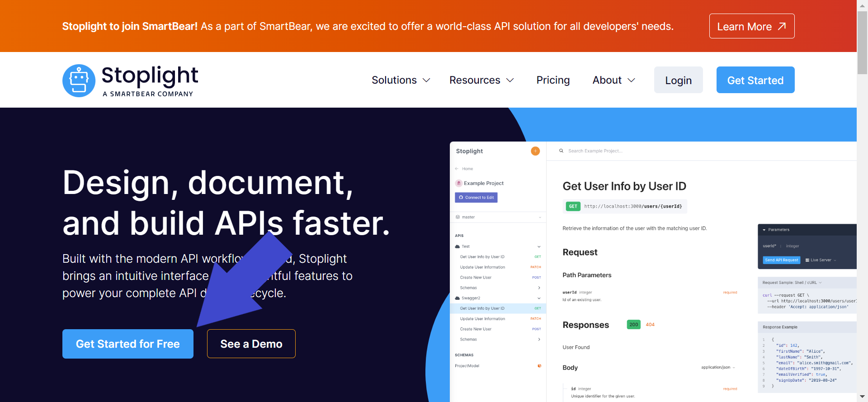
Task: Select the 404 response tab
Action: (x=650, y=325)
